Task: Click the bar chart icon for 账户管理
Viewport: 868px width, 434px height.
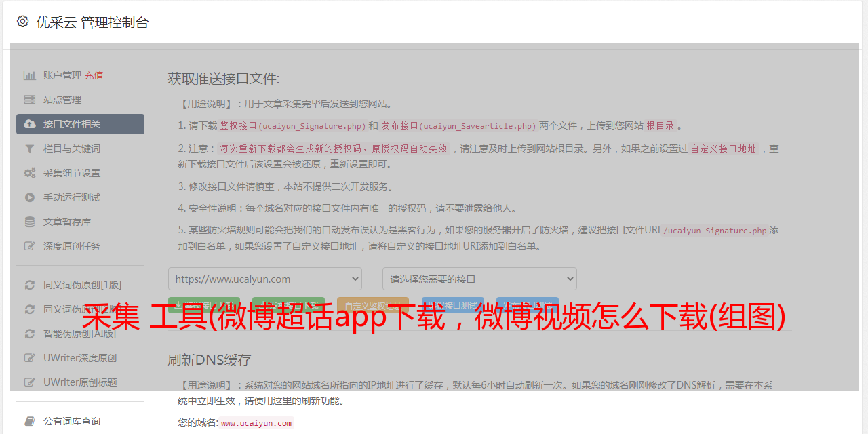Action: (30, 75)
